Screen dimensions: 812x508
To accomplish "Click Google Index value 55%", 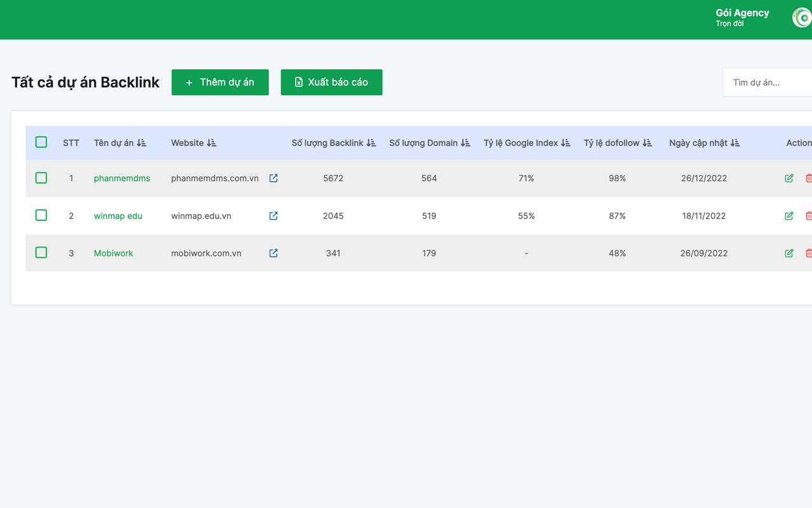I will [x=527, y=216].
